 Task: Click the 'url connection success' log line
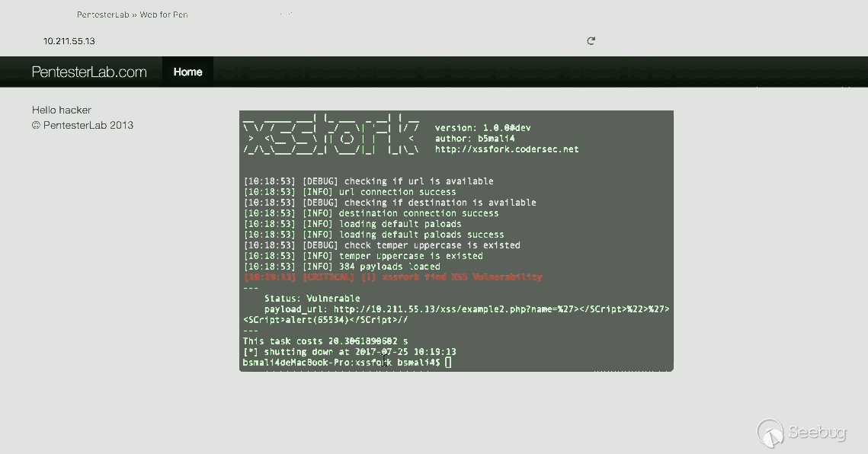(350, 191)
